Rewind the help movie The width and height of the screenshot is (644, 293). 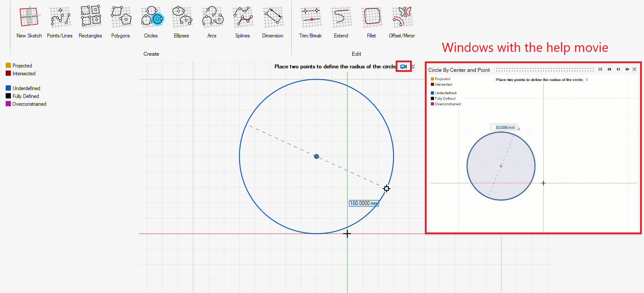coord(610,70)
